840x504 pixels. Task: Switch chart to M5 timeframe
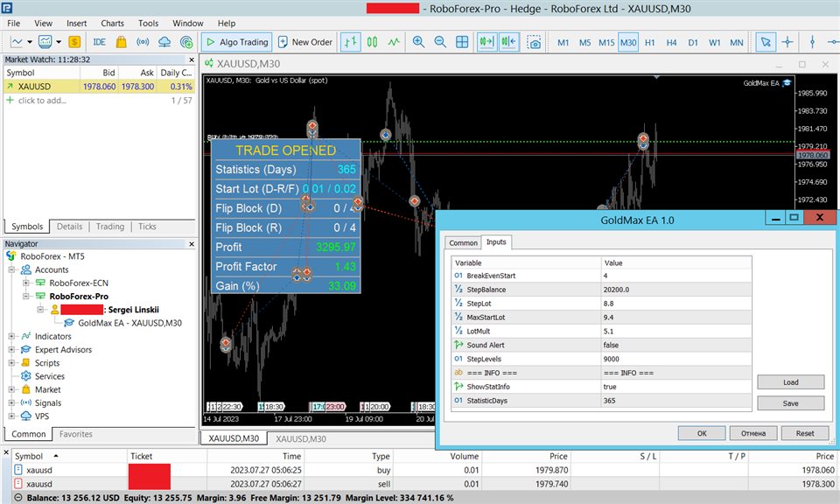(x=584, y=42)
